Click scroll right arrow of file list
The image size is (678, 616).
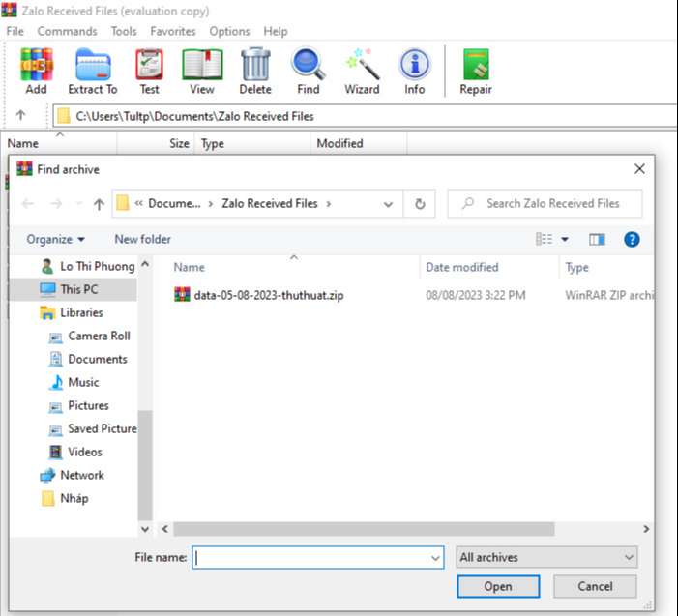click(x=646, y=529)
